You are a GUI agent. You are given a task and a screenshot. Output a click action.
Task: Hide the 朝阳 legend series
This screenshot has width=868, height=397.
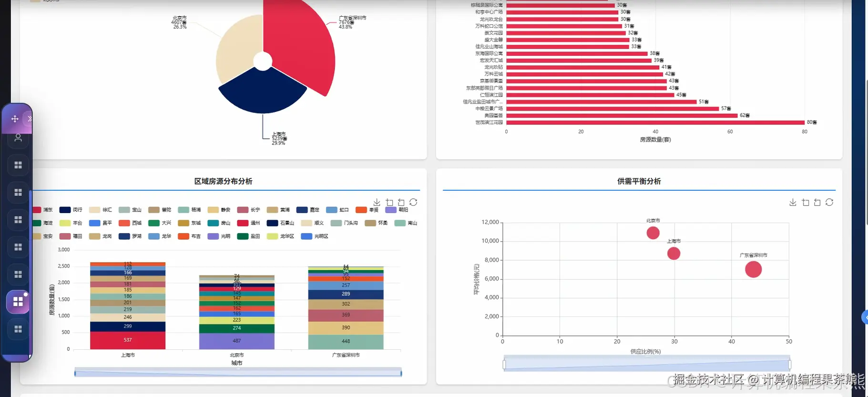pyautogui.click(x=397, y=210)
